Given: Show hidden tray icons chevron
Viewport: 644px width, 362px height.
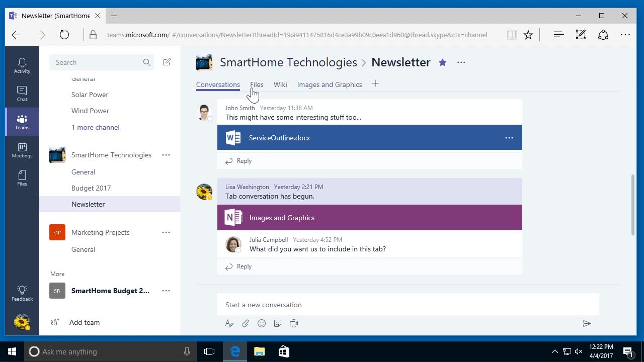Looking at the screenshot, I should pos(554,351).
